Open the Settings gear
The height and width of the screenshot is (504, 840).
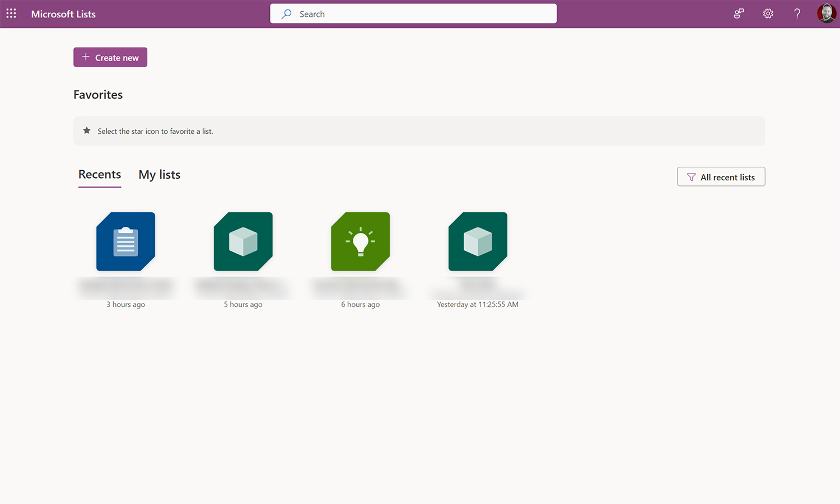point(768,13)
